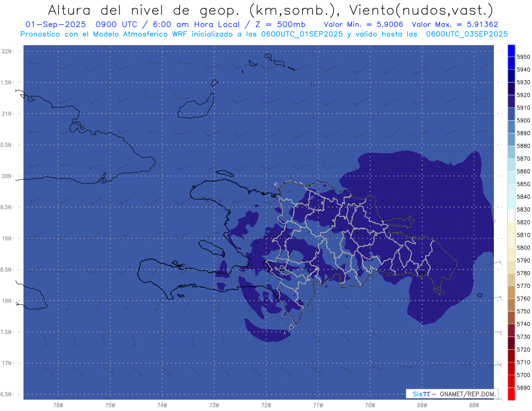Click the bright blue swatch above 5950

pos(511,51)
